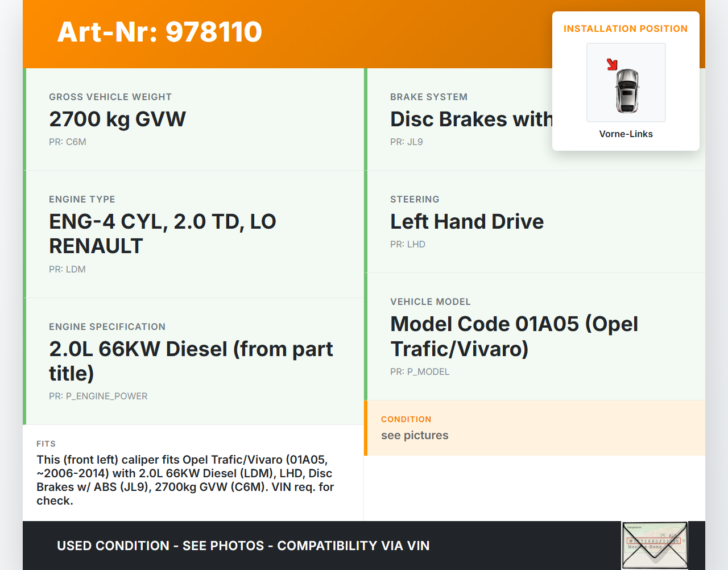Click the Fits compatibility description paragraph
The image size is (728, 570).
click(x=185, y=480)
